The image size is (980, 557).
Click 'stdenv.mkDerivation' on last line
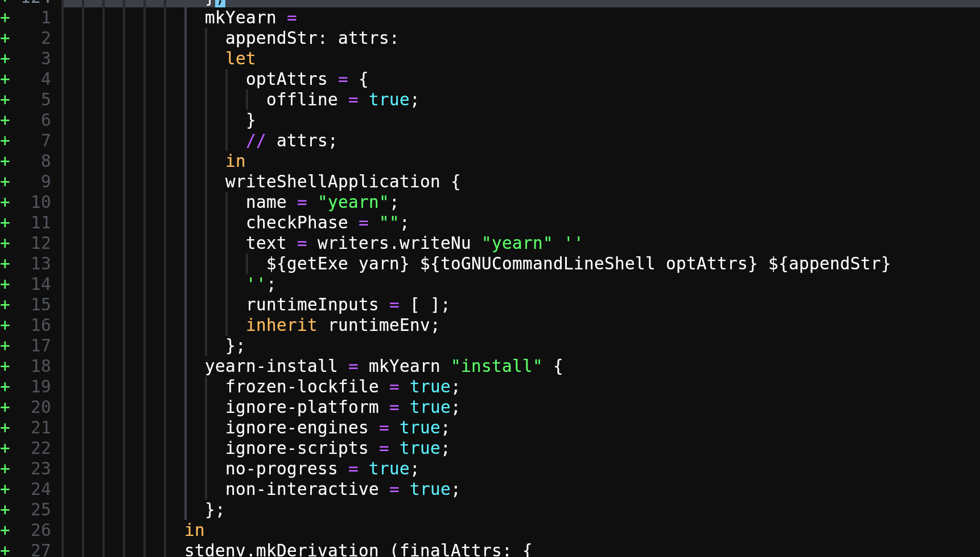(x=281, y=549)
